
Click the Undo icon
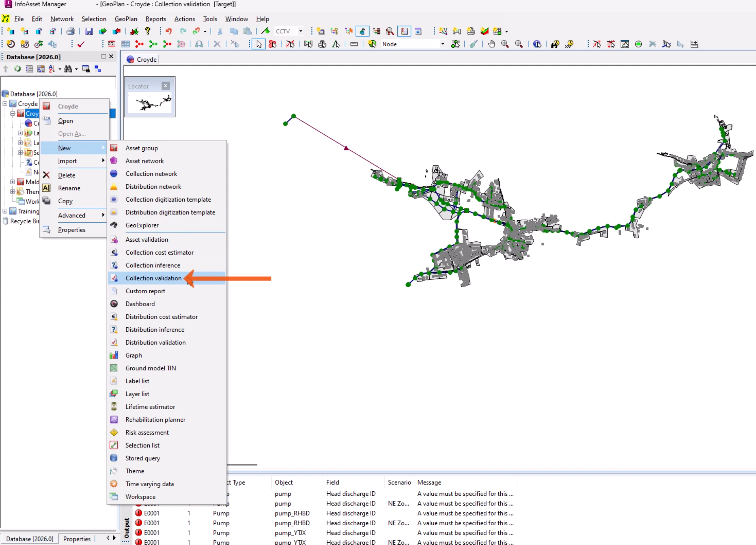pyautogui.click(x=169, y=31)
